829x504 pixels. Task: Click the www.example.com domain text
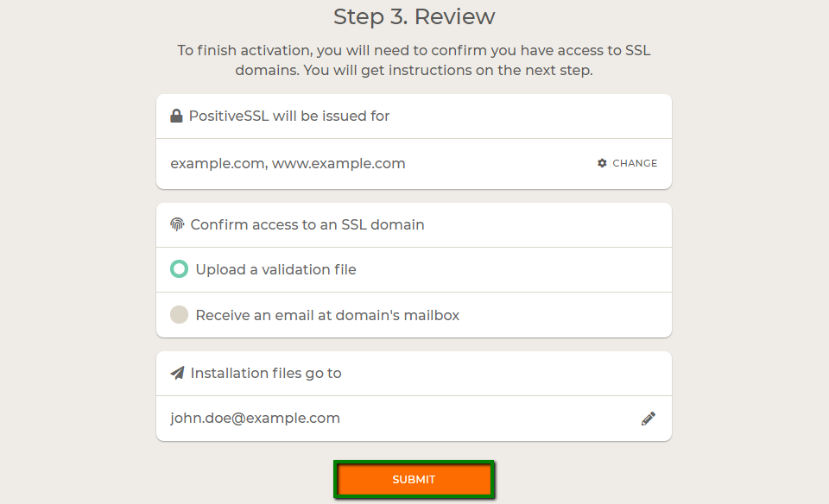click(x=339, y=163)
